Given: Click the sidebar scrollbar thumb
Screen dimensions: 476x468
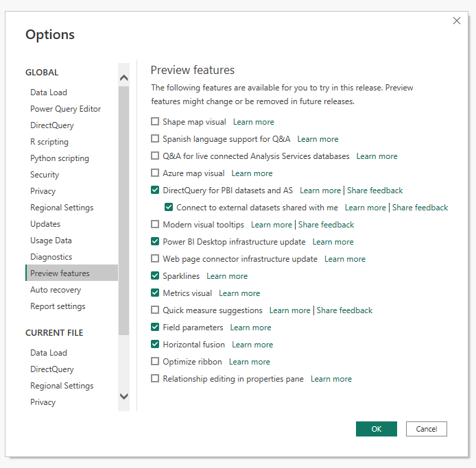Looking at the screenshot, I should [124, 210].
